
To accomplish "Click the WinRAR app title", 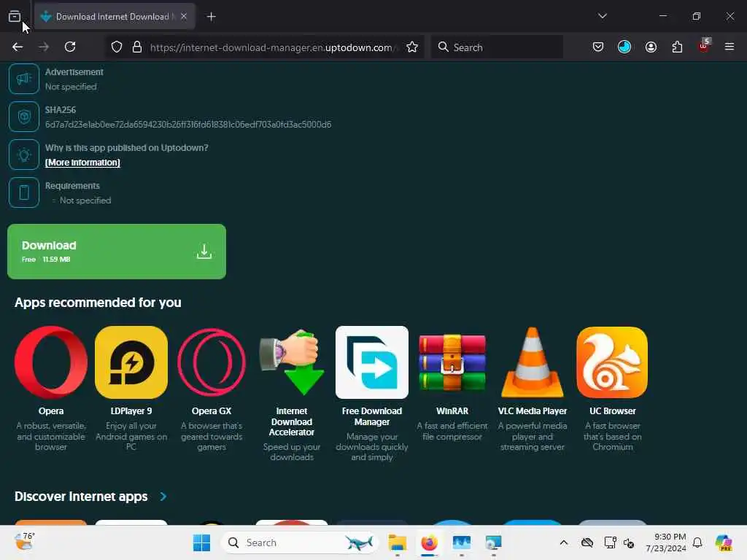I will click(452, 411).
